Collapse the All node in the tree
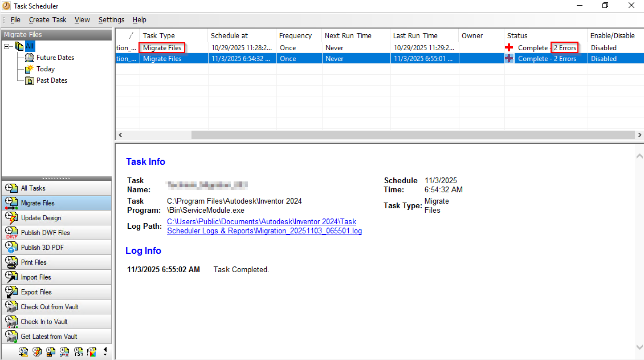The image size is (644, 360). pos(7,46)
